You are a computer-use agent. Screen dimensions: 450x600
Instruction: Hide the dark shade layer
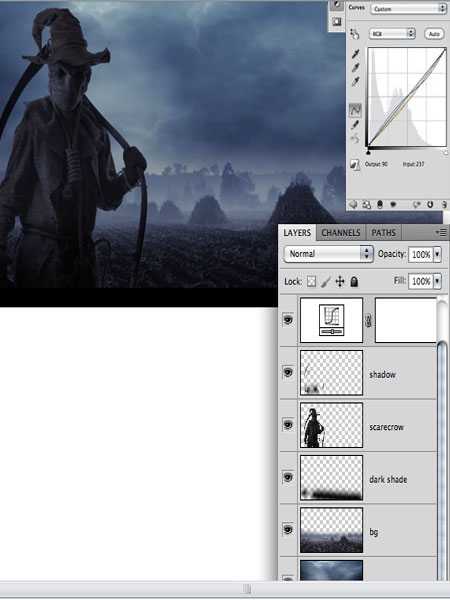coord(288,477)
